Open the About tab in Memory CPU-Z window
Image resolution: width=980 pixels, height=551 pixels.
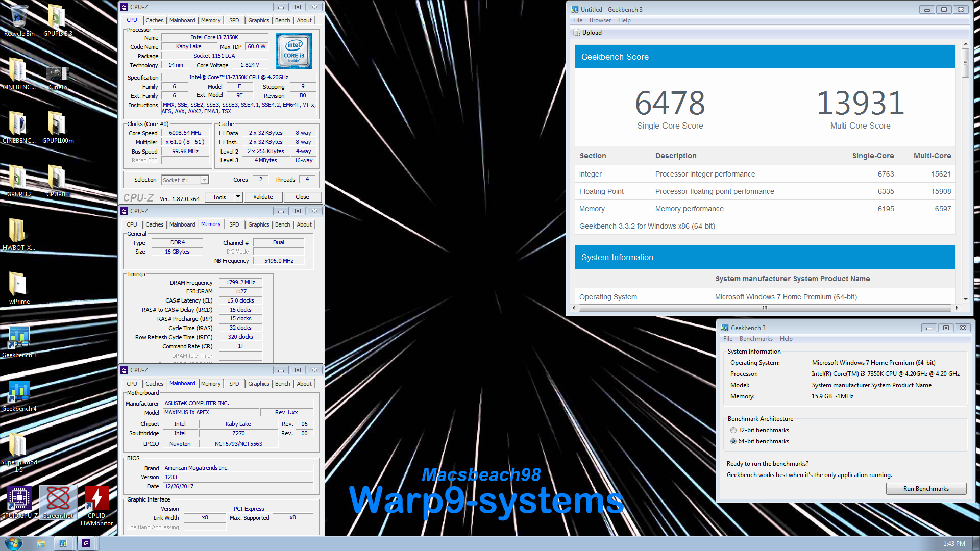[304, 224]
